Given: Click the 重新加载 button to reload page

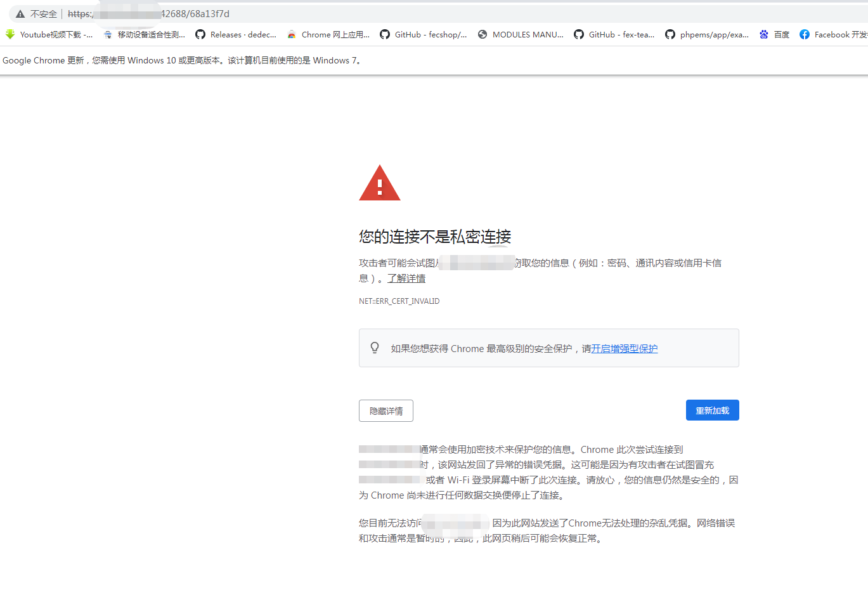Looking at the screenshot, I should point(712,410).
